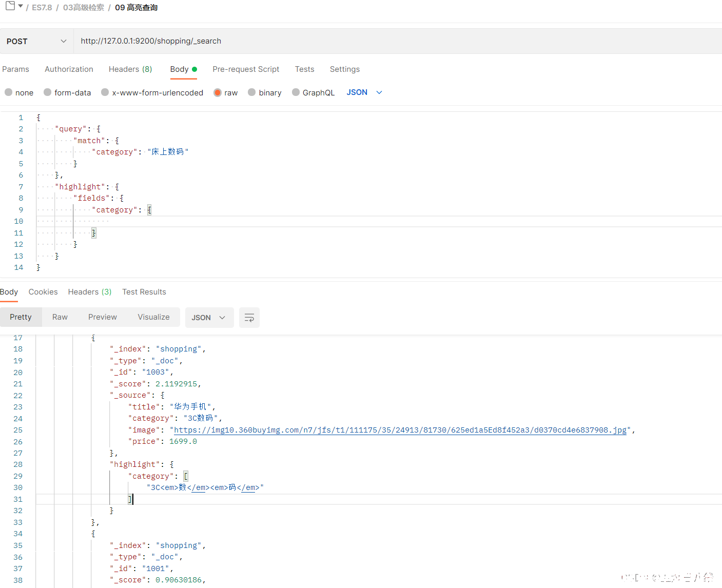Select the binary radio button
Viewport: 722px width, 588px height.
(x=252, y=92)
